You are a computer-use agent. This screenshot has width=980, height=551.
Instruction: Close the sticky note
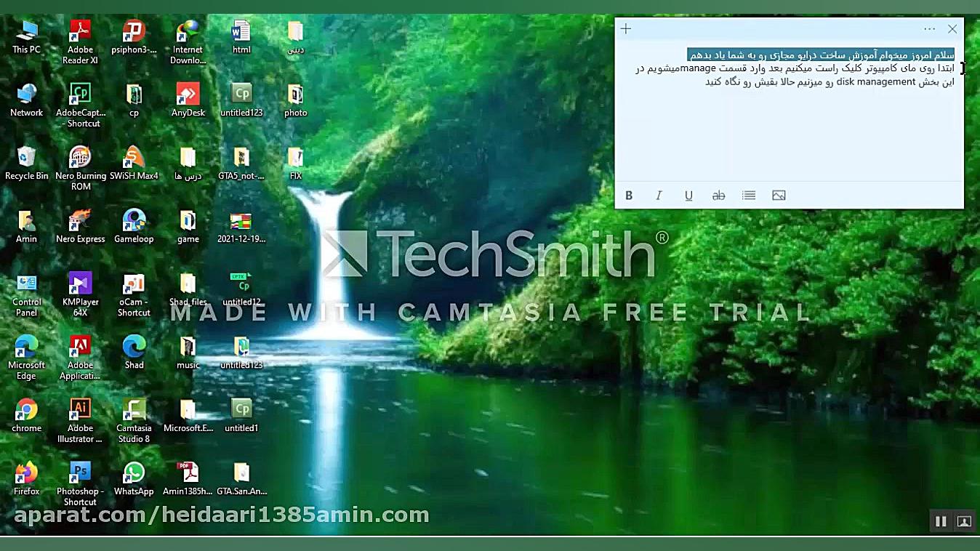(952, 29)
